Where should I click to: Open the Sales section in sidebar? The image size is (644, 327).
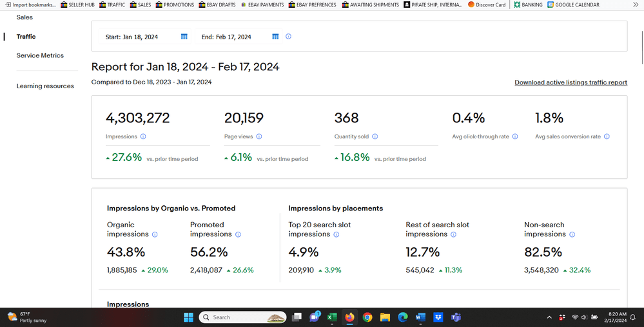coord(24,17)
